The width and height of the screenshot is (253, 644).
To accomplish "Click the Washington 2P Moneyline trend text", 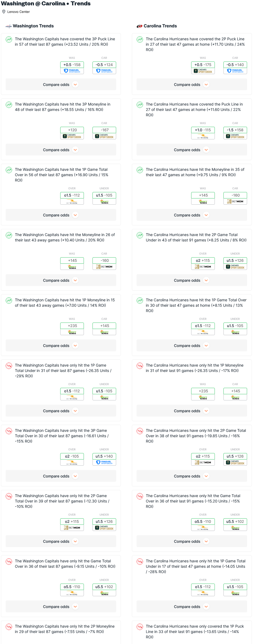I will coord(65,629).
